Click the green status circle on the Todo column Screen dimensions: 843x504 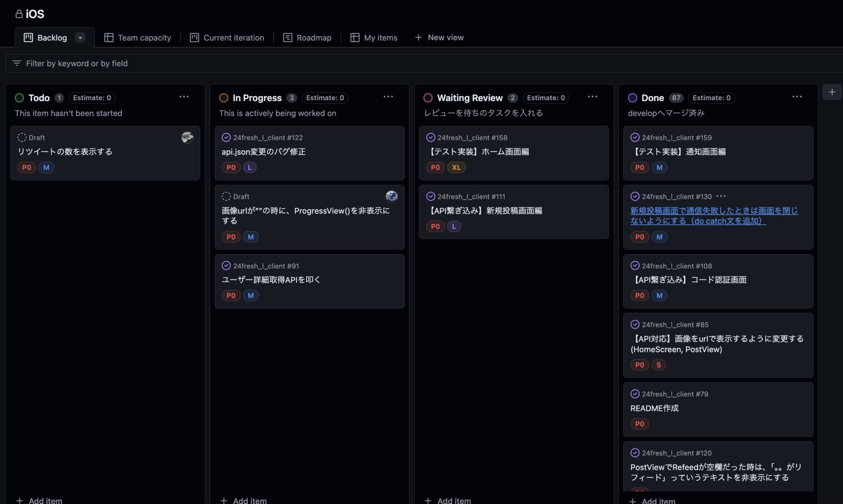[19, 98]
